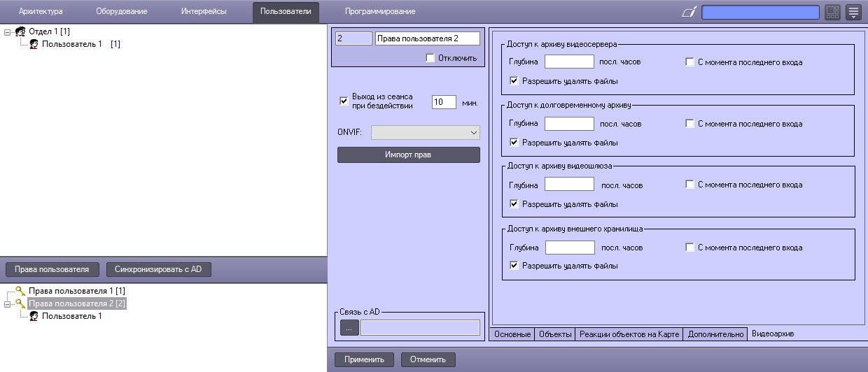Collapse the Отдел 1 tree node
868x372 pixels.
point(8,31)
